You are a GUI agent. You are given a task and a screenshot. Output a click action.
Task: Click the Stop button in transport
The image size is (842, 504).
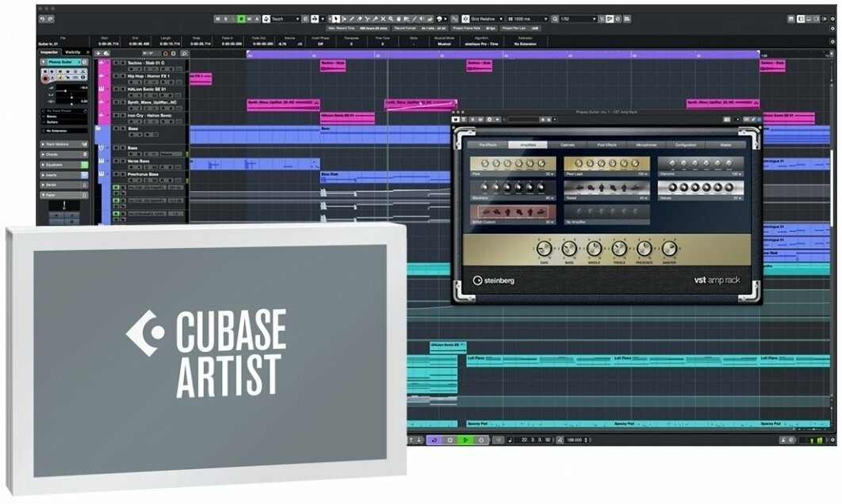(x=450, y=440)
